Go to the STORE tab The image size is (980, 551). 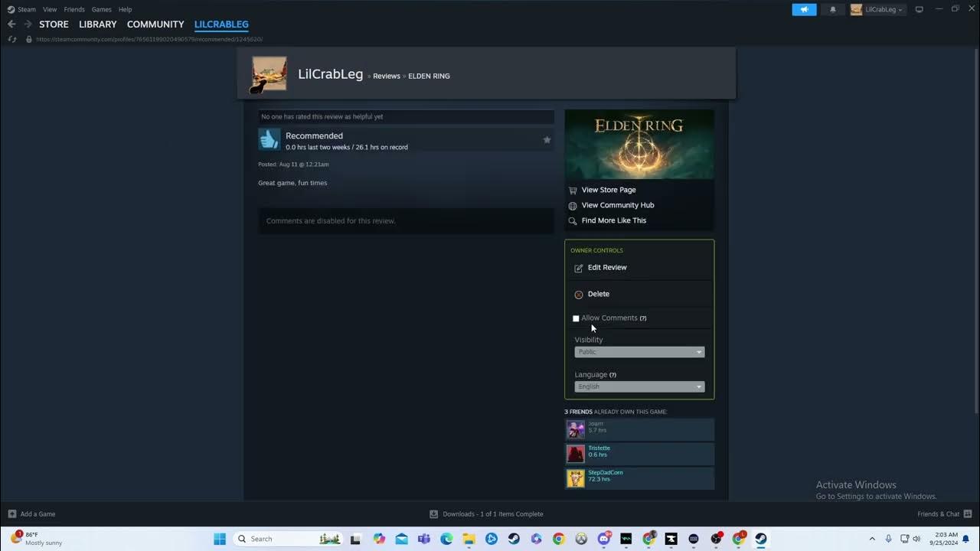click(x=54, y=24)
